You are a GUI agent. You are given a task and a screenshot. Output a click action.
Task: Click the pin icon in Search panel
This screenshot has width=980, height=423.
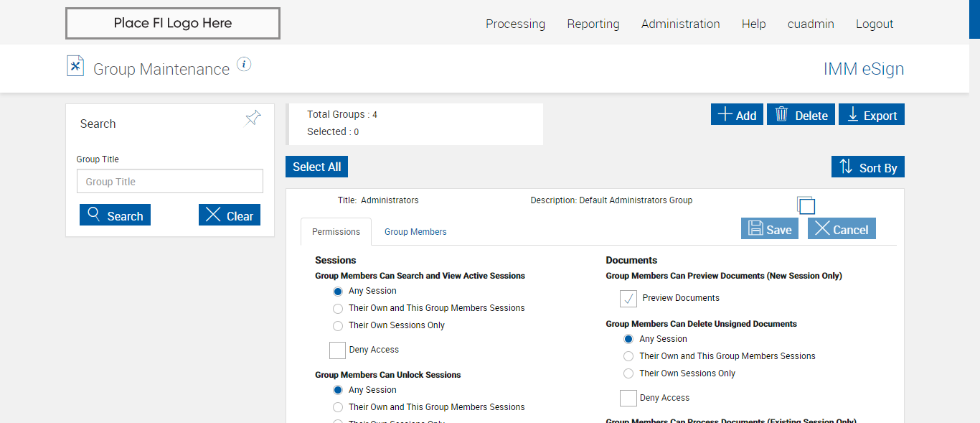pyautogui.click(x=253, y=118)
